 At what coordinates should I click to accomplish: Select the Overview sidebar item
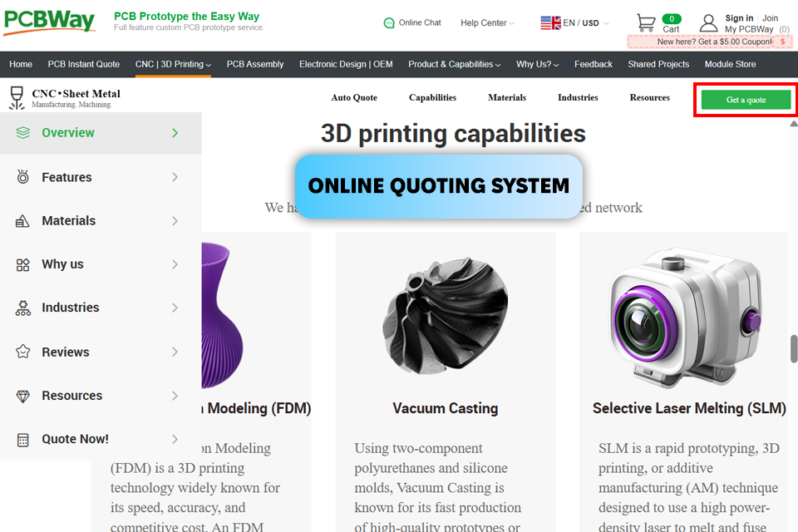point(101,133)
